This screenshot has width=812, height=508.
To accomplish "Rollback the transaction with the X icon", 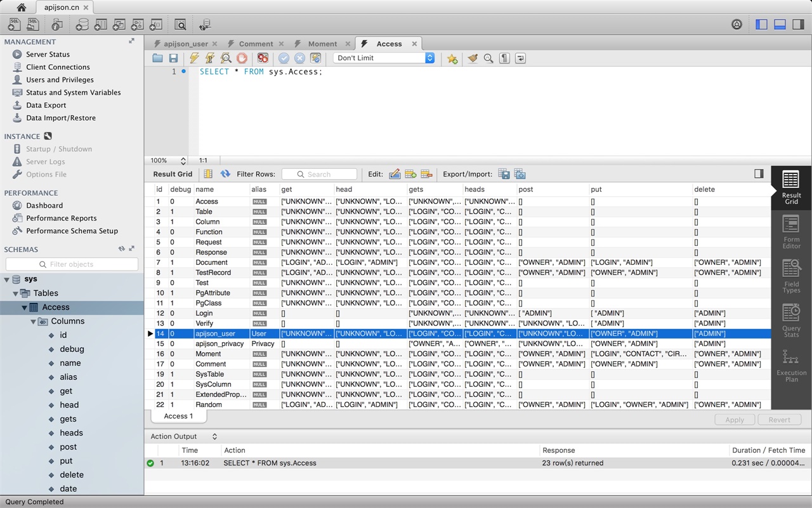I will coord(299,58).
